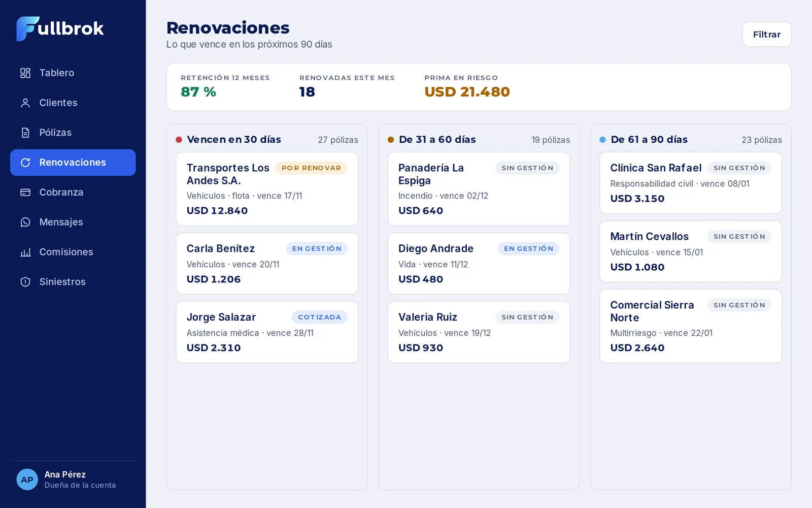
Task: Go to Siniestros
Action: pyautogui.click(x=73, y=282)
